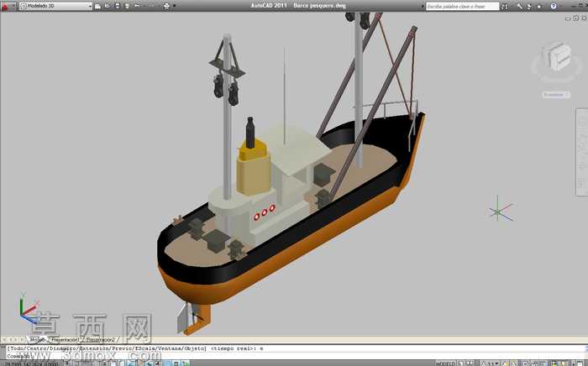Viewport: 588px width, 366px height.
Task: Open the Help question mark icon
Action: click(x=554, y=7)
